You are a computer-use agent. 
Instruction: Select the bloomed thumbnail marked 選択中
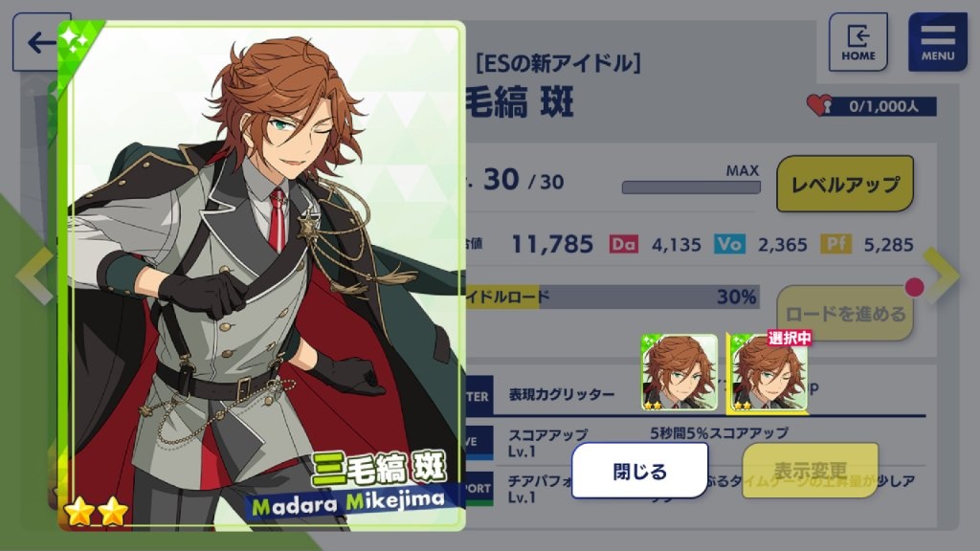click(x=768, y=373)
